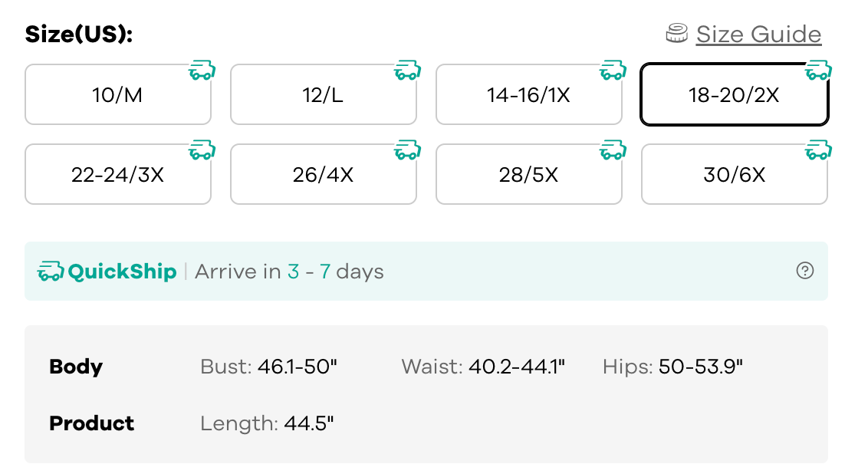Select size 10/M

(x=117, y=95)
